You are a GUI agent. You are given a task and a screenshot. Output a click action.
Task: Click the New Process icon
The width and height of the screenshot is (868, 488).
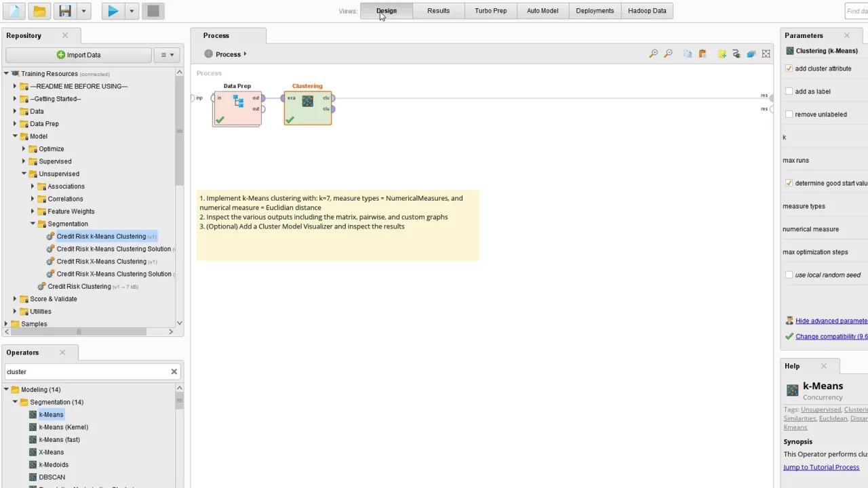[x=14, y=11]
